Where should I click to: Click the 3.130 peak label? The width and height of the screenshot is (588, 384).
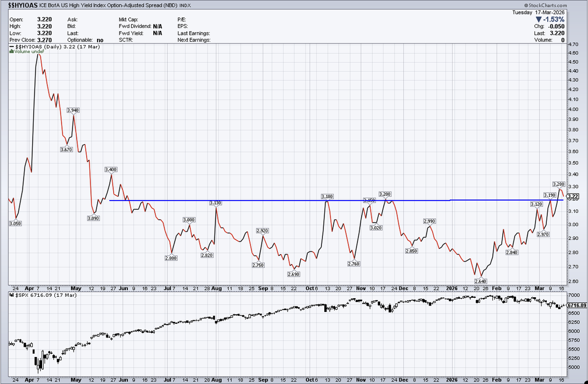click(x=216, y=203)
